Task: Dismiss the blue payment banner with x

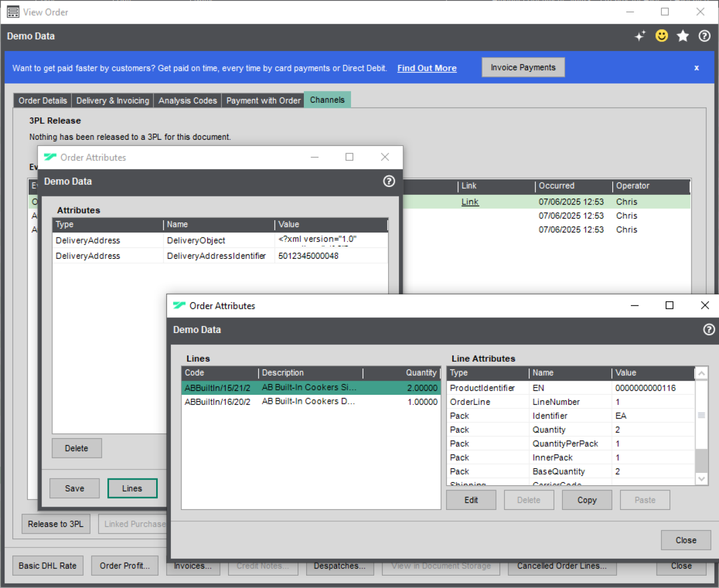Action: coord(697,67)
